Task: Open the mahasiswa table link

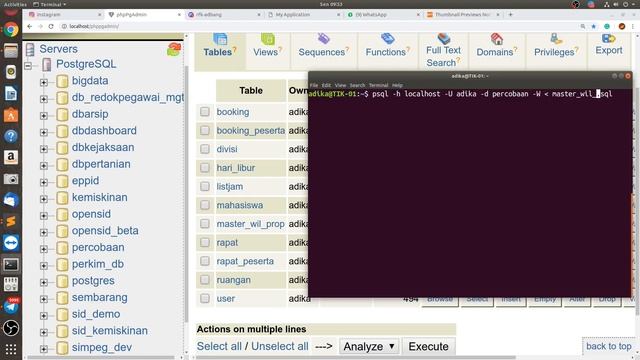Action: coord(240,205)
